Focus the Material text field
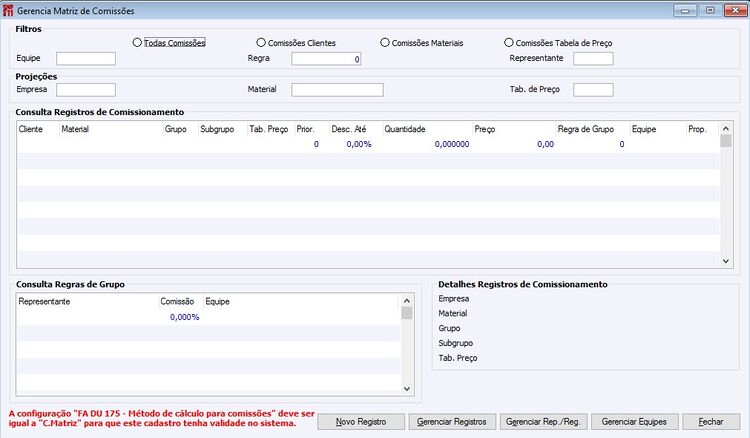 337,90
